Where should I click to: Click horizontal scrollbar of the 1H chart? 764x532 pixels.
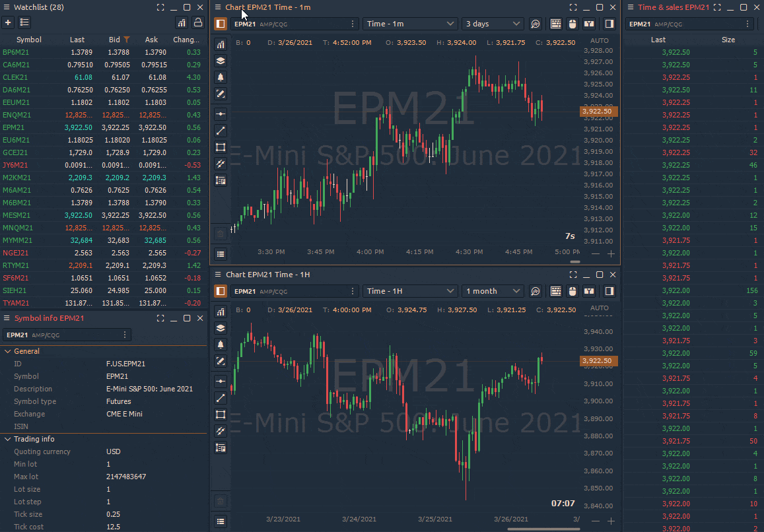(534, 529)
